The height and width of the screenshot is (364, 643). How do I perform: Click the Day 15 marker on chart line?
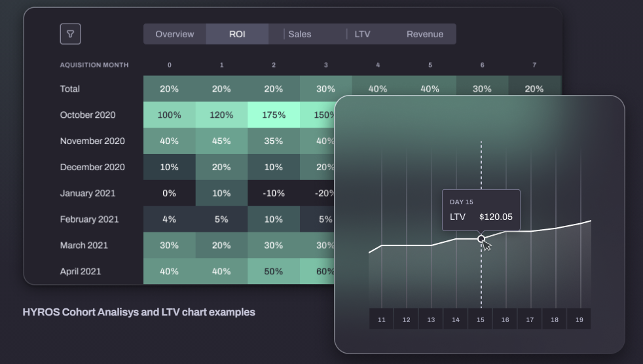481,239
